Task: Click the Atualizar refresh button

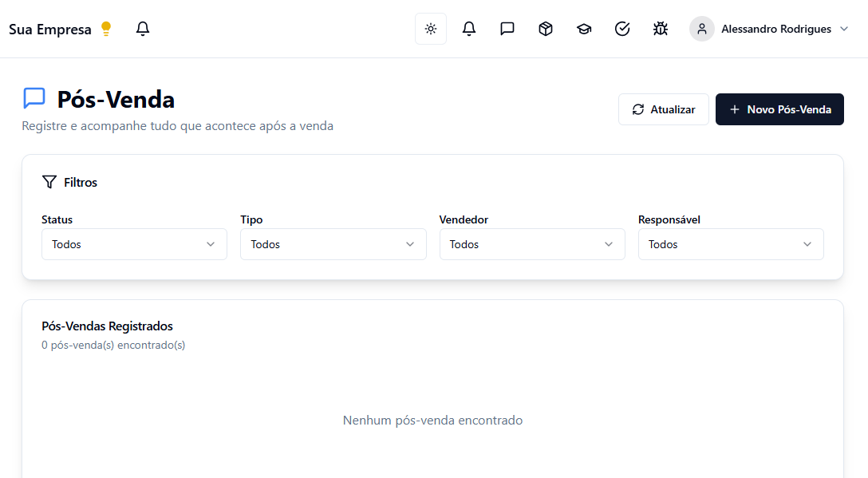Action: click(663, 109)
